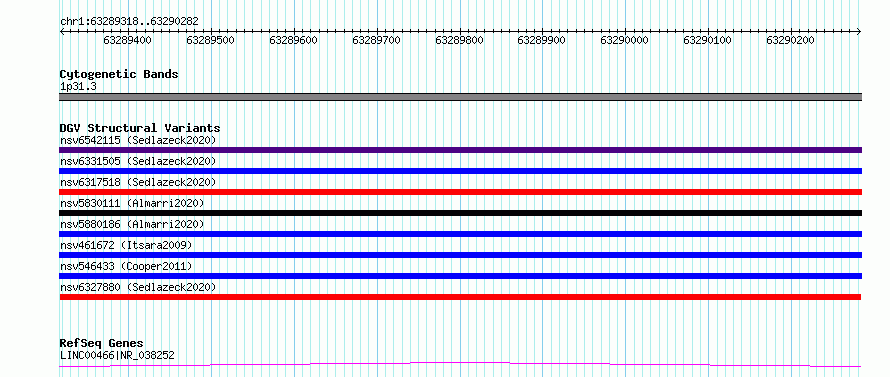Click the gray 1p31.3 cytoband bar
890x377 pixels.
tap(460, 97)
